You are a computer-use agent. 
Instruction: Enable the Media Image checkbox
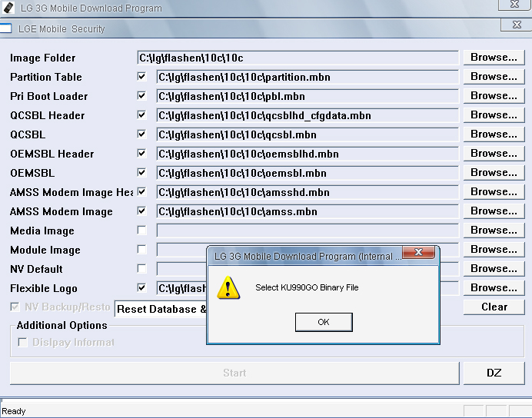[x=141, y=231]
